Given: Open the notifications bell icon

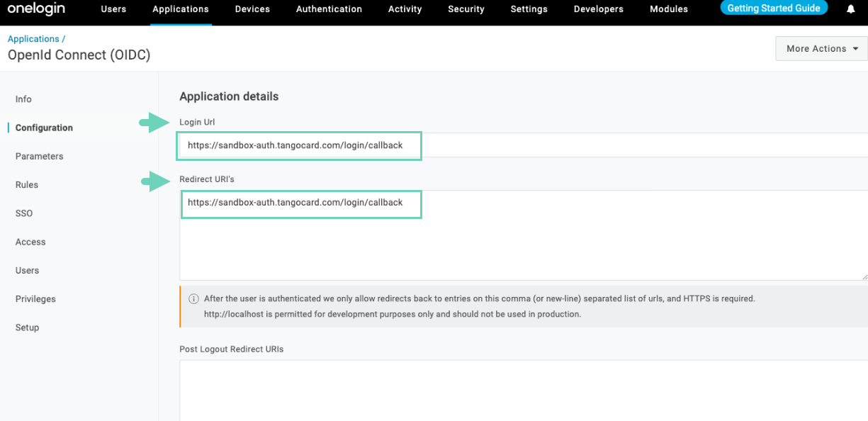Looking at the screenshot, I should click(x=850, y=9).
